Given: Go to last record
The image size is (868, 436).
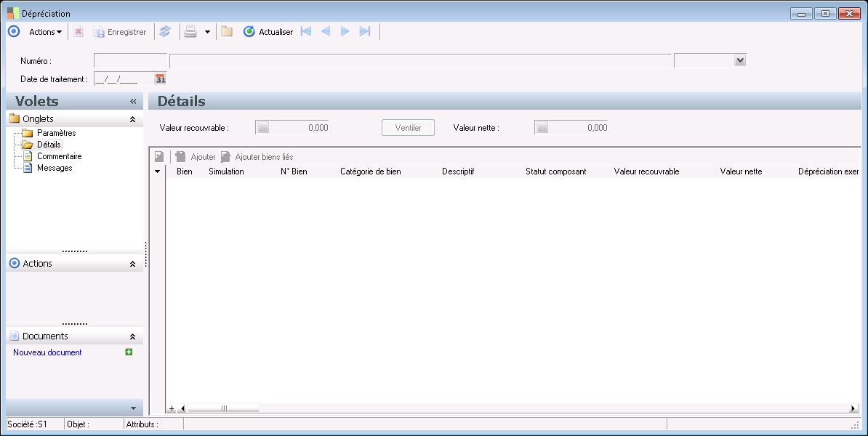Looking at the screenshot, I should tap(365, 31).
